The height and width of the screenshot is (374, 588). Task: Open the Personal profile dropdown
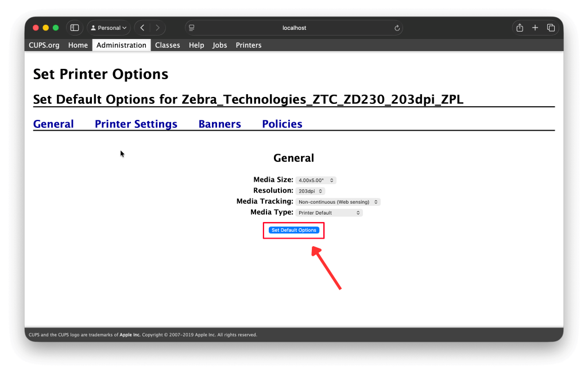[109, 28]
